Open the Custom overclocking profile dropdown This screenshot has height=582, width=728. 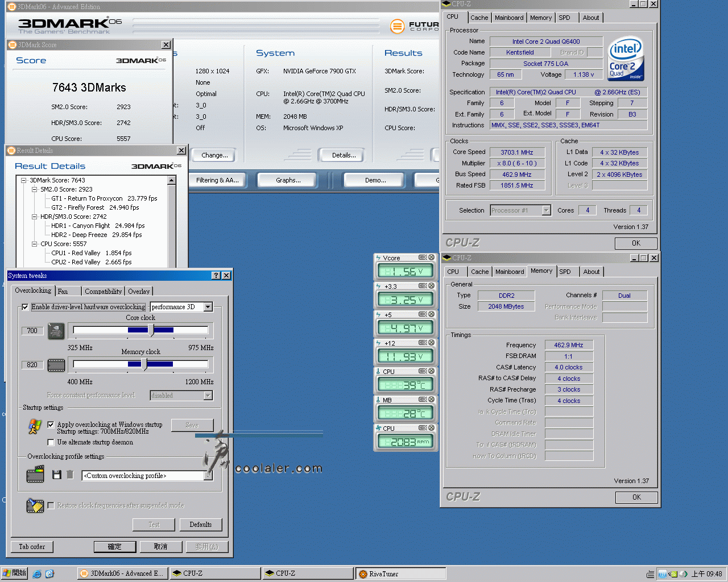[x=208, y=476]
